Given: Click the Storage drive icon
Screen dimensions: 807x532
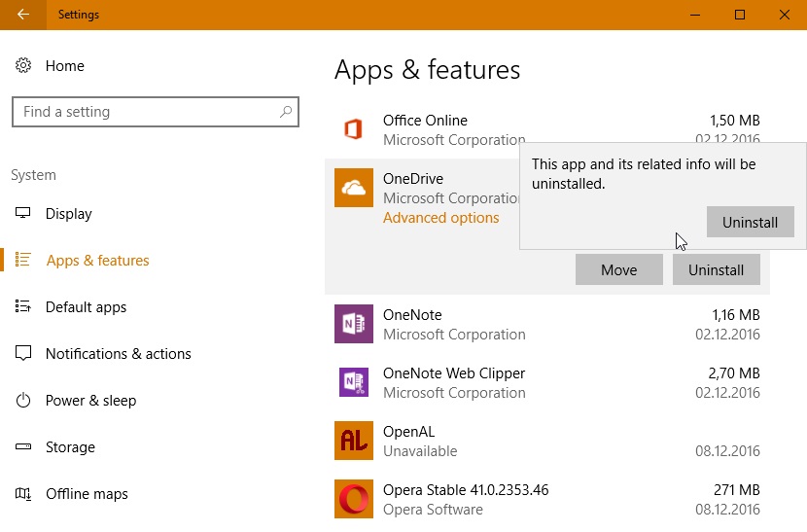Looking at the screenshot, I should pos(23,446).
